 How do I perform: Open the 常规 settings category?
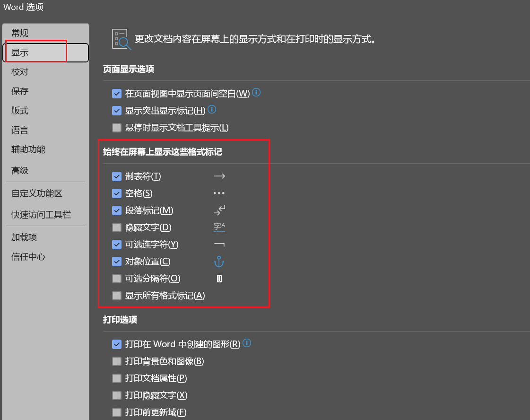(x=20, y=33)
